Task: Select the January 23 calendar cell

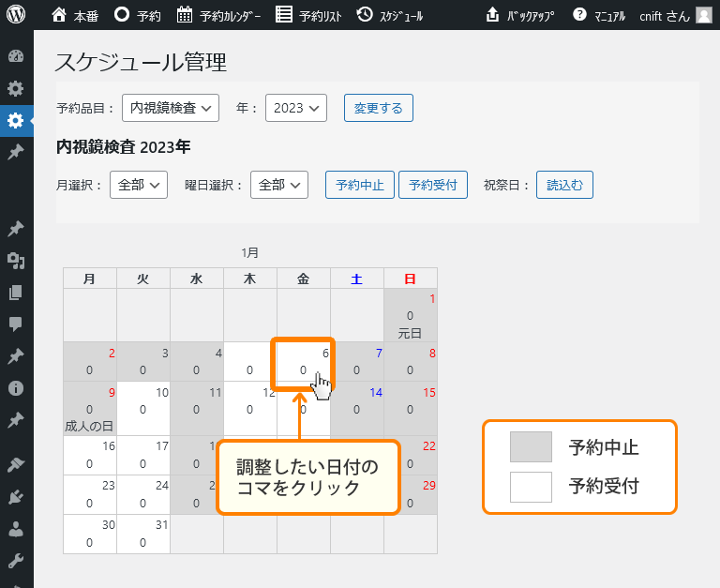Action: (90, 495)
